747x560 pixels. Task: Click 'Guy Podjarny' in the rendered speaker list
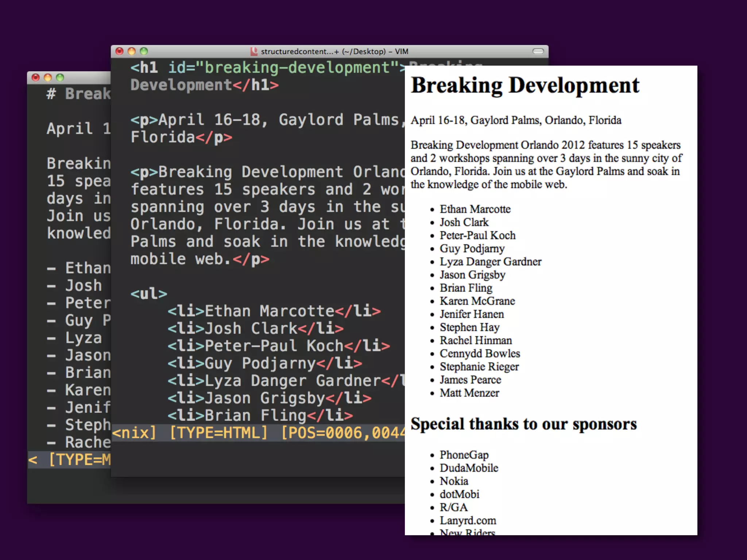472,249
